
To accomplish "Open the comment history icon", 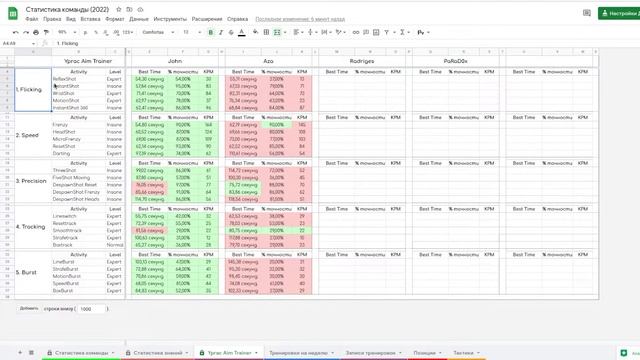I will tap(587, 13).
